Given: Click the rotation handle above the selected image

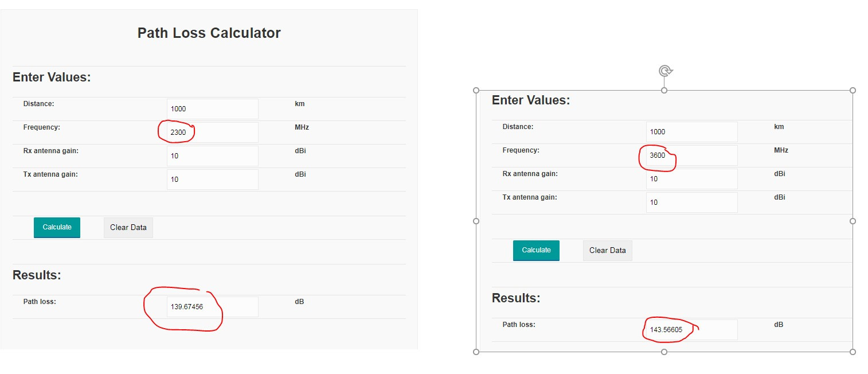Looking at the screenshot, I should 664,71.
